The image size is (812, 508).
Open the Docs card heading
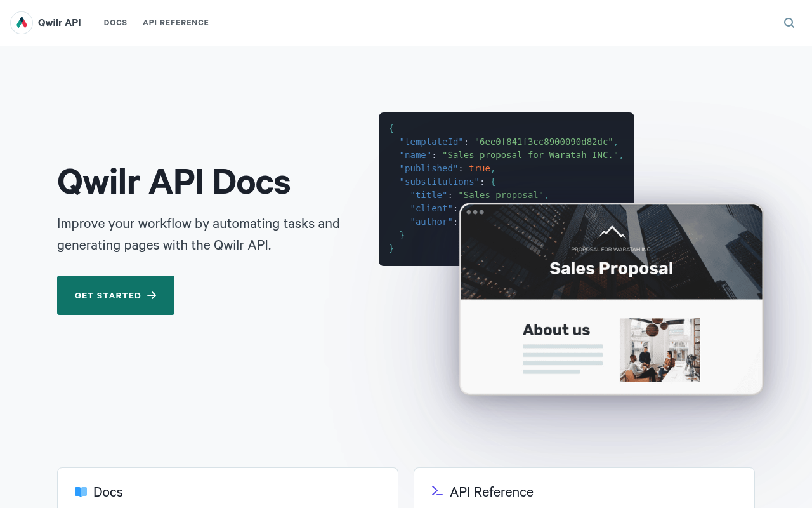point(108,492)
